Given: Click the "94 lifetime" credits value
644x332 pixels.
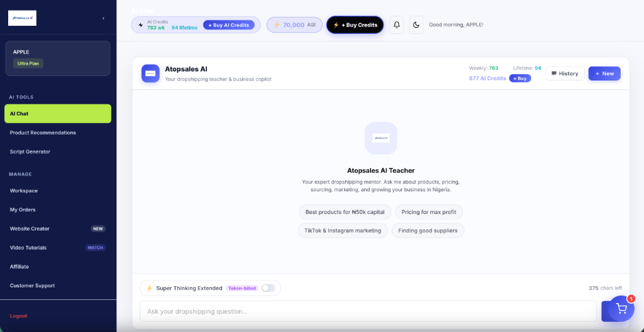Looking at the screenshot, I should [x=184, y=28].
